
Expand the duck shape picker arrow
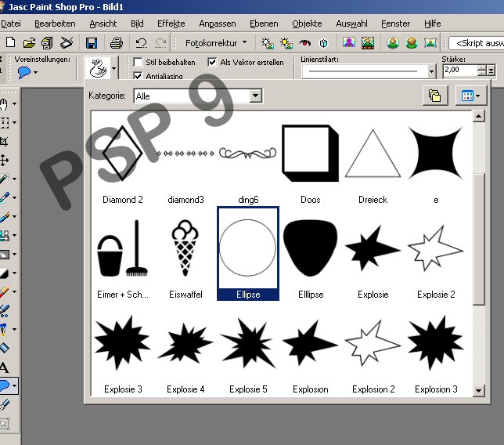pyautogui.click(x=113, y=68)
